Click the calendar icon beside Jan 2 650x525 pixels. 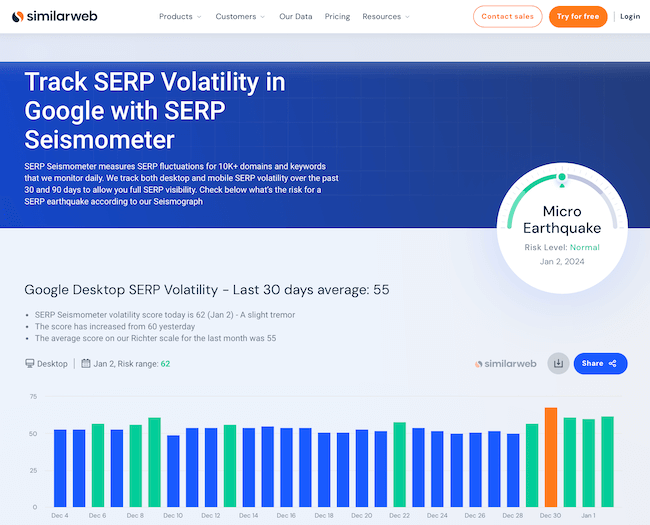85,364
